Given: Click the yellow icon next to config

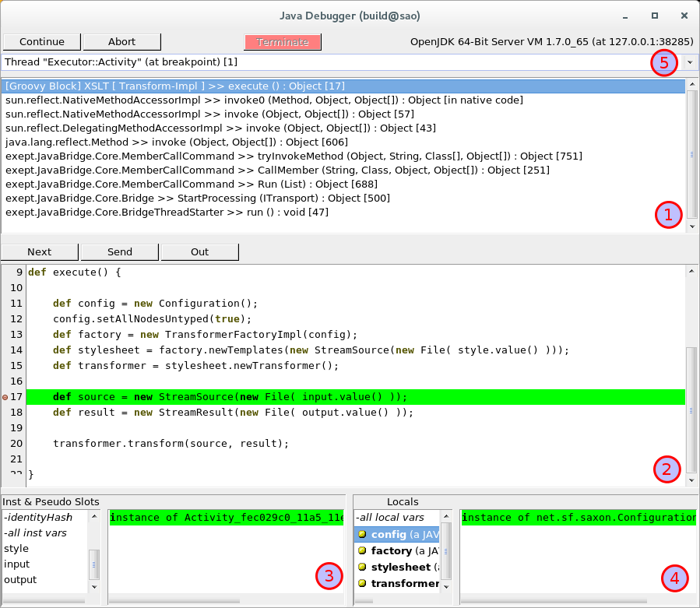Looking at the screenshot, I should pos(362,535).
